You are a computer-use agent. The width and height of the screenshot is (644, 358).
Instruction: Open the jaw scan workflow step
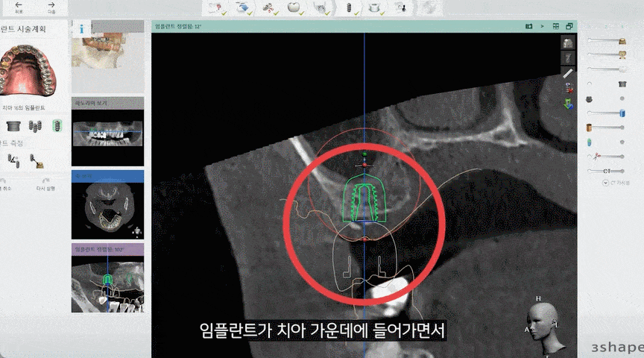click(321, 8)
